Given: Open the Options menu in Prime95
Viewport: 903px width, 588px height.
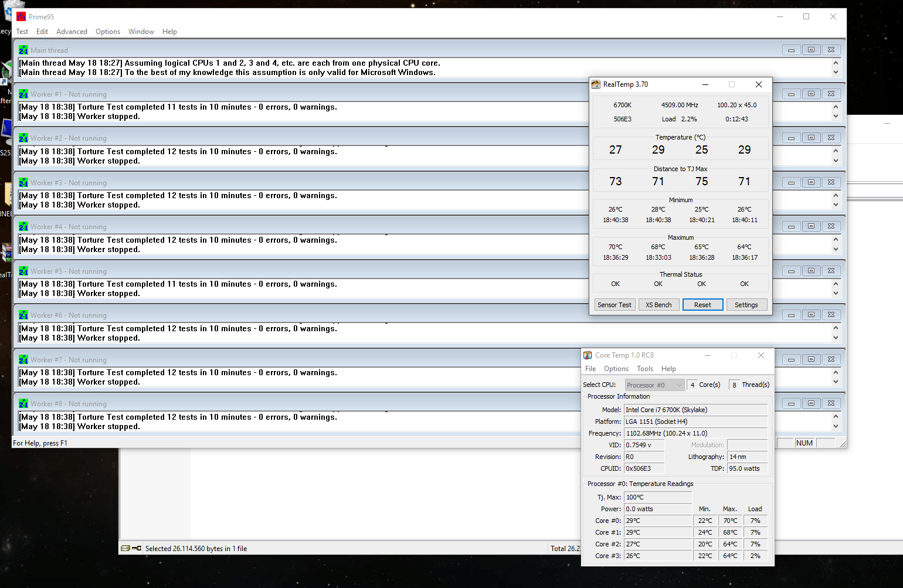Looking at the screenshot, I should pyautogui.click(x=108, y=32).
